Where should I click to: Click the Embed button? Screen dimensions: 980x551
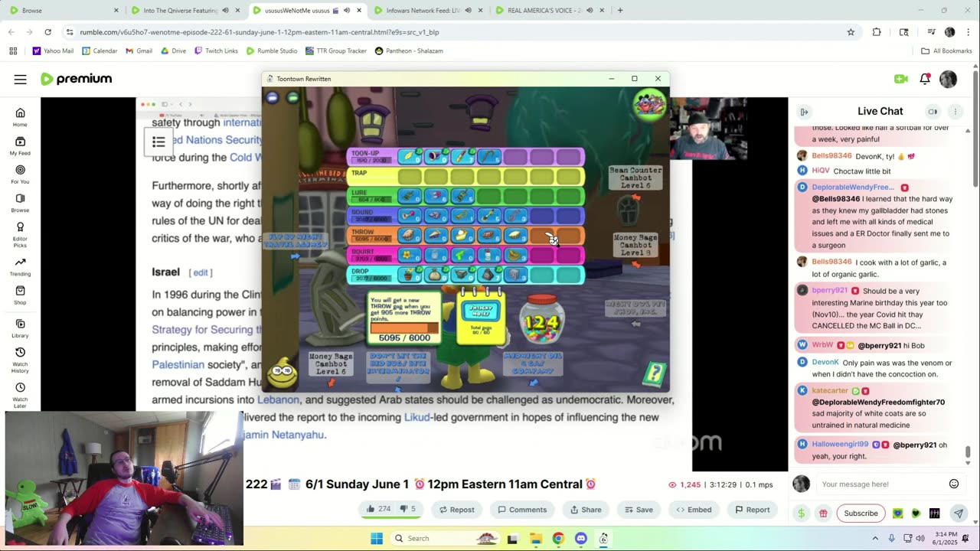tap(694, 510)
